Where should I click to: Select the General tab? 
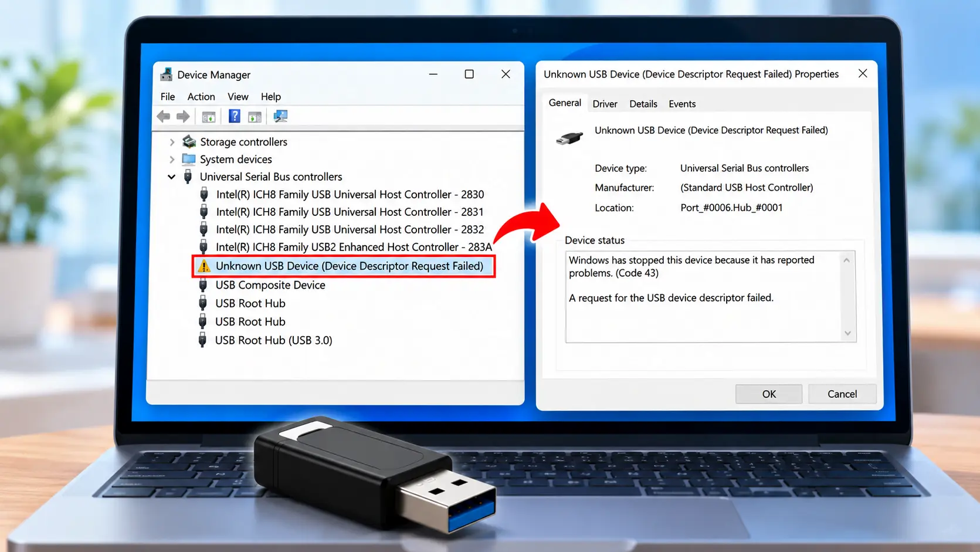[x=565, y=103]
